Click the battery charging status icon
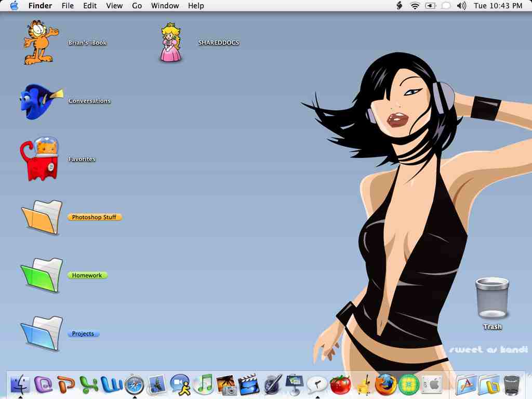 (x=430, y=6)
